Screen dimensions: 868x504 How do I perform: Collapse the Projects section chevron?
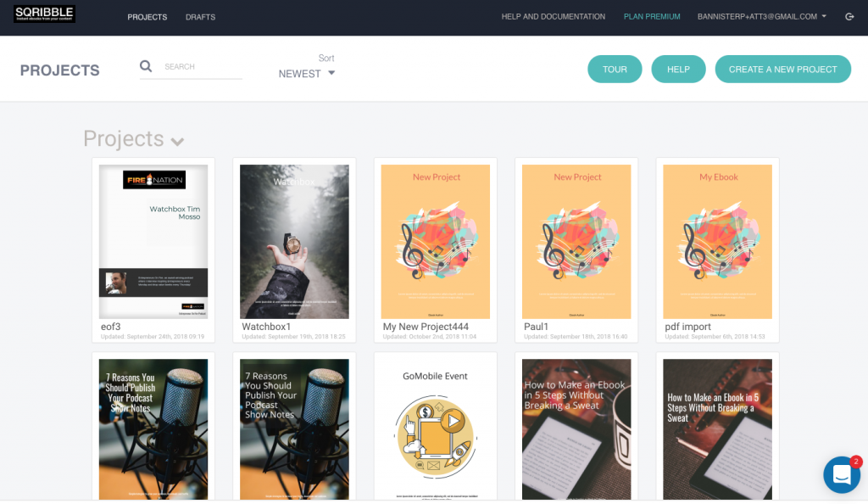tap(177, 142)
